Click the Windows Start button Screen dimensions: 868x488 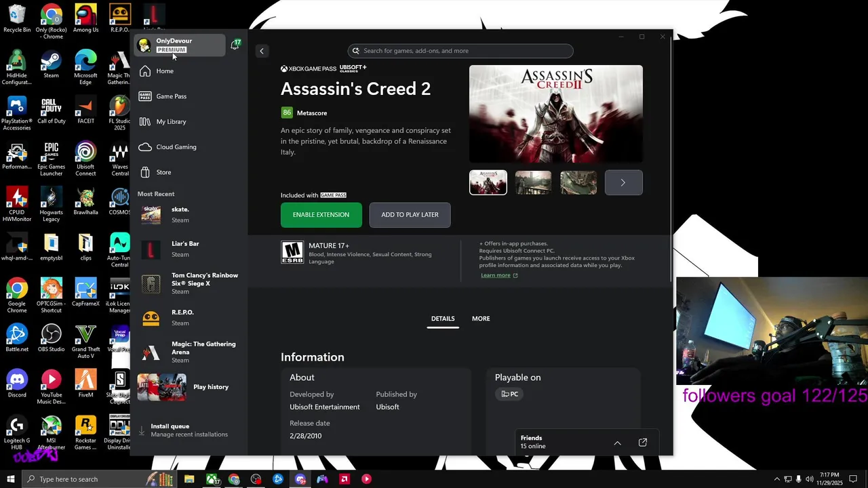[x=11, y=479]
